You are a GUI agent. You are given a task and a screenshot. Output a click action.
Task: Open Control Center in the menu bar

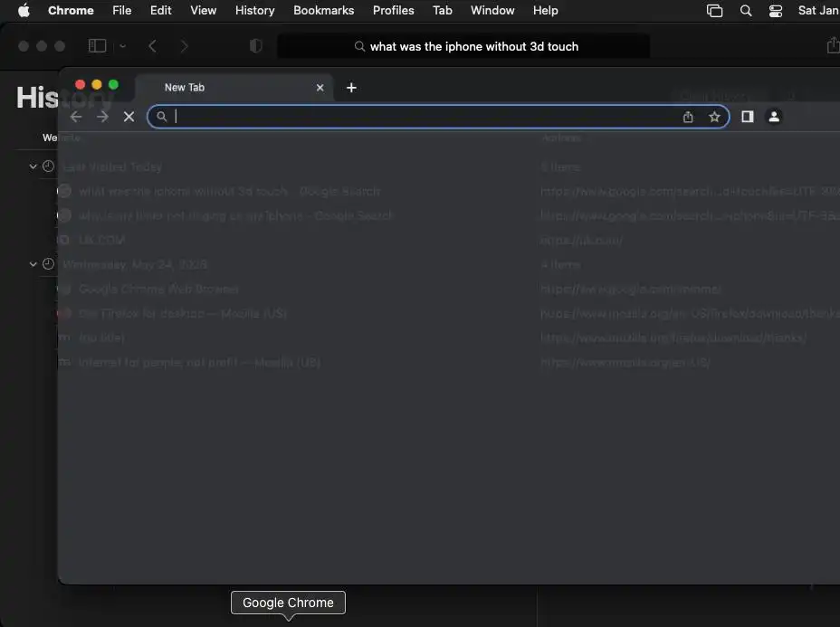(x=775, y=11)
